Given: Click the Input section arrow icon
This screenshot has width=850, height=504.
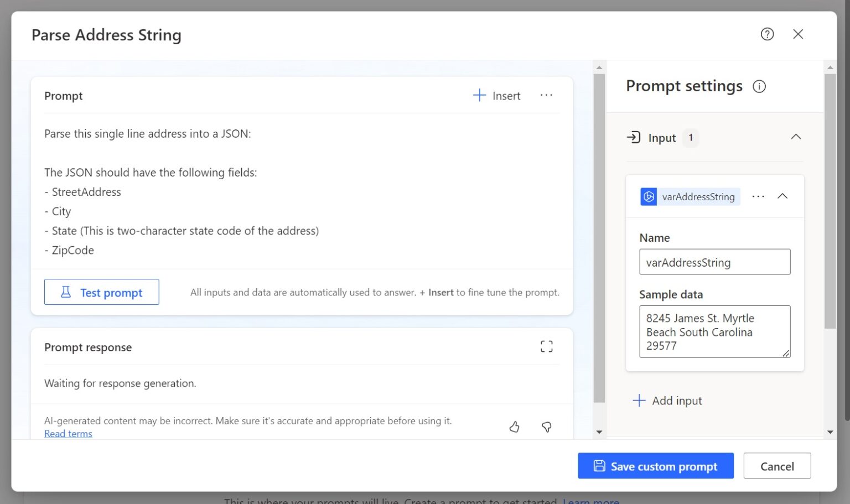Looking at the screenshot, I should [x=796, y=137].
